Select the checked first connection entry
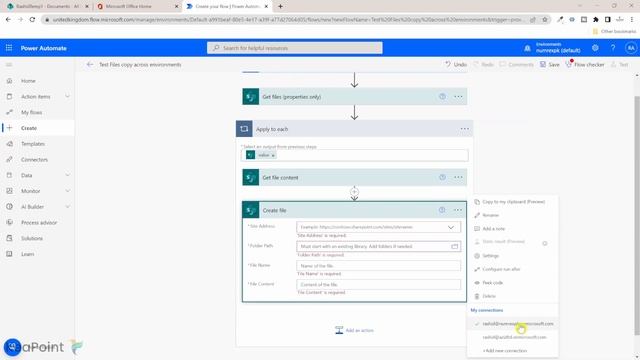Screen dimensions: 640x360 point(513,324)
